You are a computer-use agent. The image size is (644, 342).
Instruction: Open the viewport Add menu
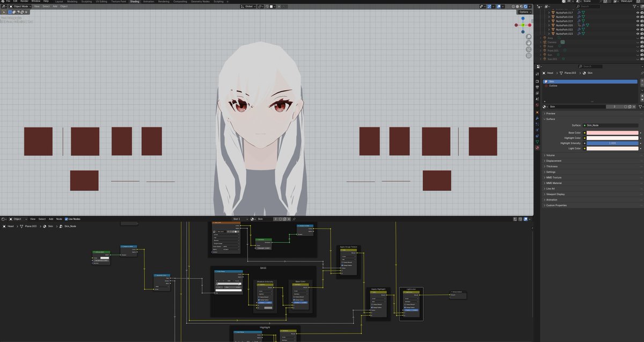coord(55,6)
